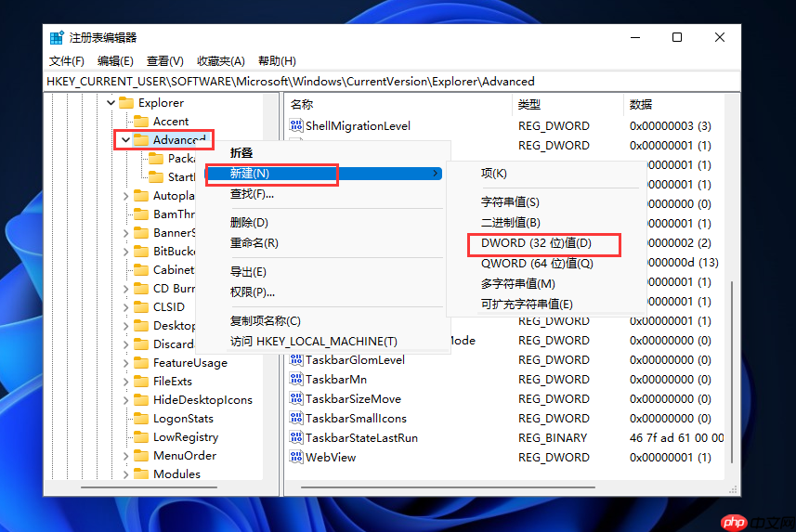Click the LowRegistry folder icon
The image size is (796, 532).
pos(140,437)
